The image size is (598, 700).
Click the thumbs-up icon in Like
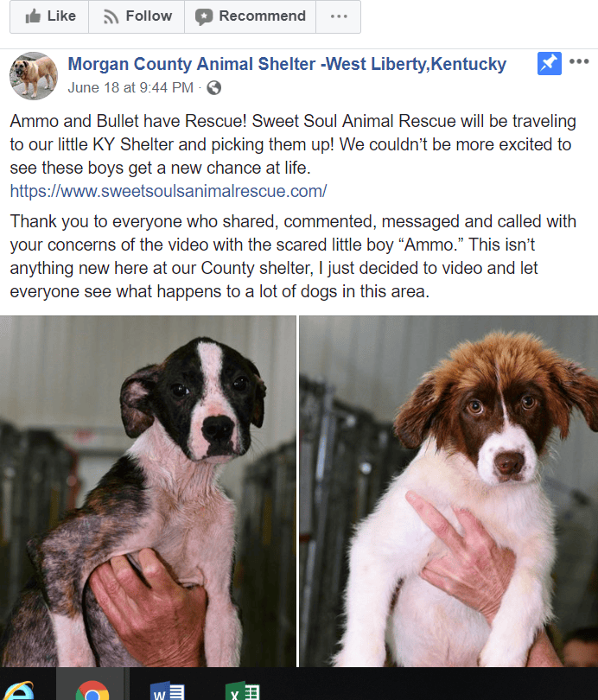[x=33, y=16]
